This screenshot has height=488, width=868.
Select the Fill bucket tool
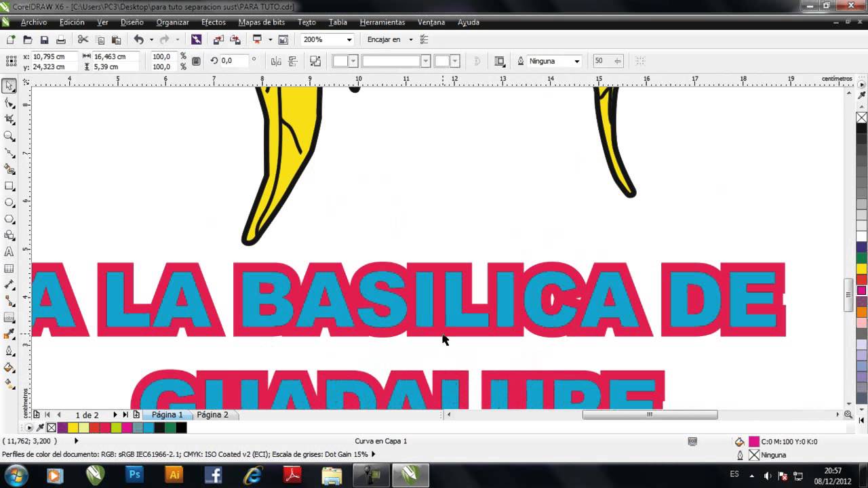click(9, 368)
